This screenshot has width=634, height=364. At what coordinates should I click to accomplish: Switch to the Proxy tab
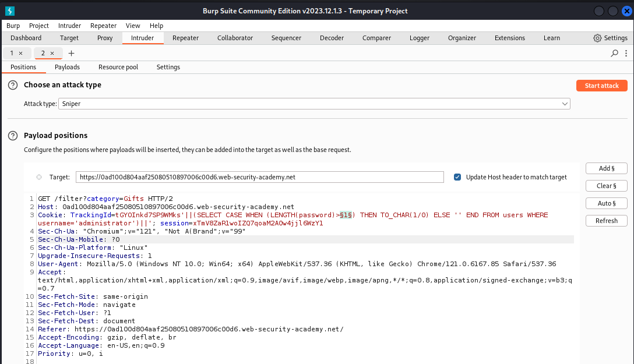(105, 38)
